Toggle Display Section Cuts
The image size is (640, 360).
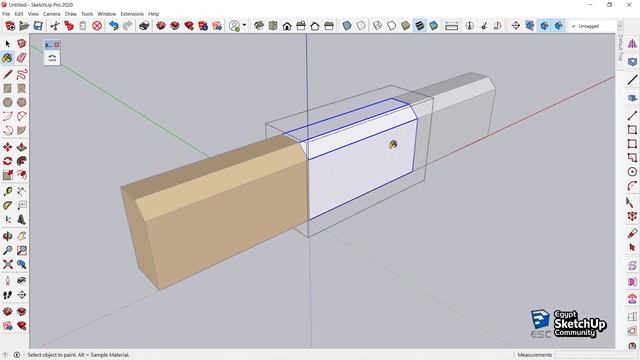(544, 26)
